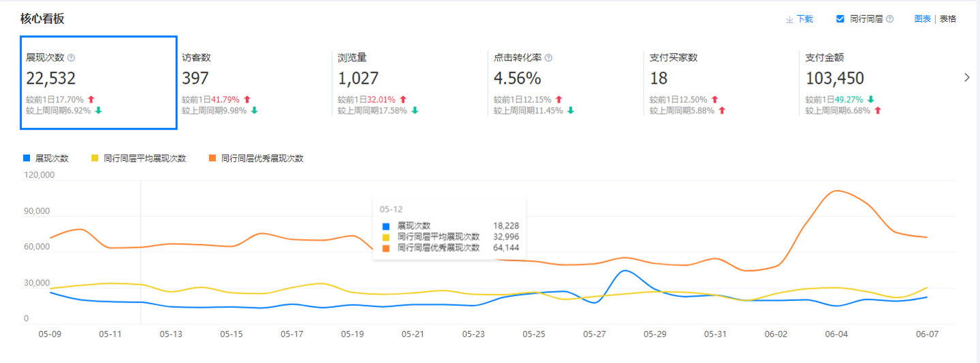980x363 pixels.
Task: Select the 支付金额 metric card
Action: coord(876,82)
